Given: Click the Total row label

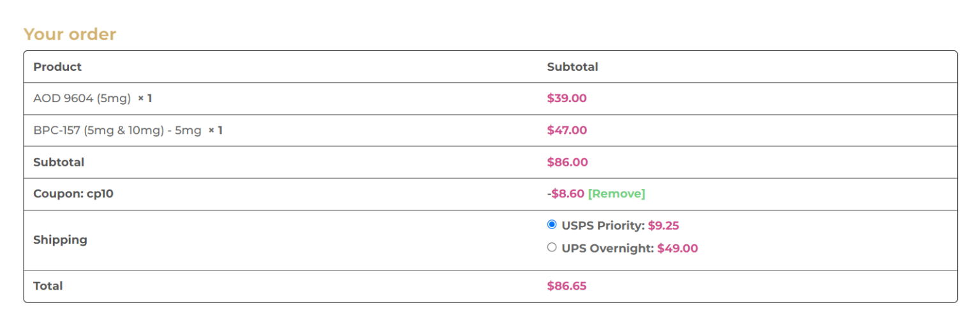Looking at the screenshot, I should tap(48, 286).
